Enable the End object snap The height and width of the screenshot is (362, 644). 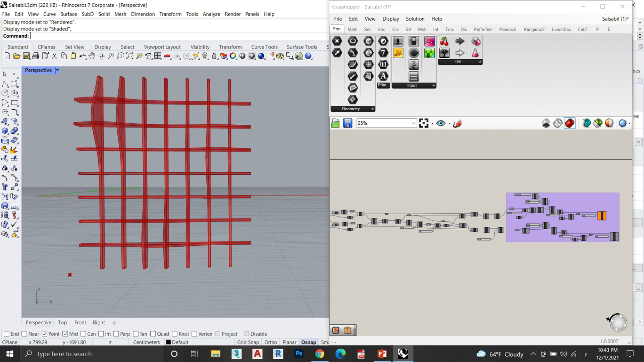pos(7,334)
